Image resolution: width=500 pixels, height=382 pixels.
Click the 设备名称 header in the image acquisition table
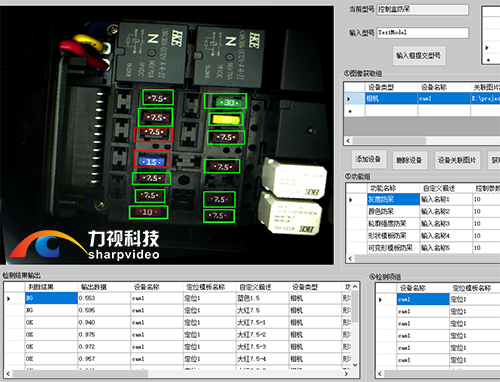pos(444,87)
